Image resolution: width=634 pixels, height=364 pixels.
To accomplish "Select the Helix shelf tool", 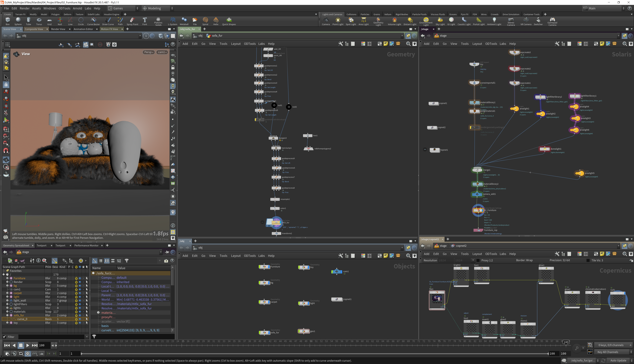I will pos(216,21).
